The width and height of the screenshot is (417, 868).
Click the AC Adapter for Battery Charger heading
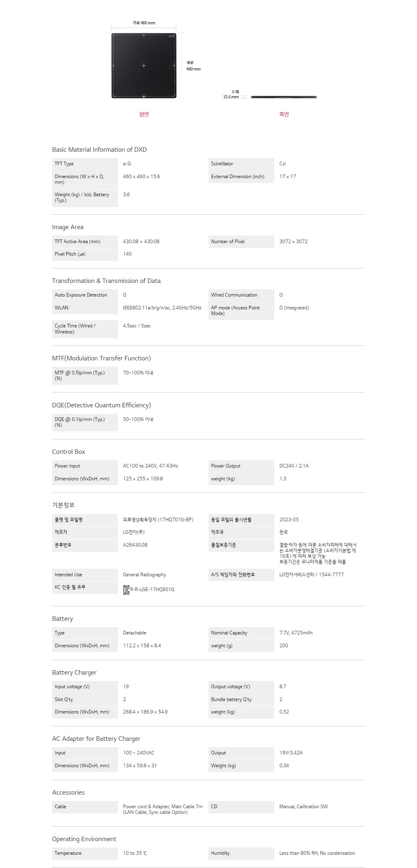tap(96, 739)
